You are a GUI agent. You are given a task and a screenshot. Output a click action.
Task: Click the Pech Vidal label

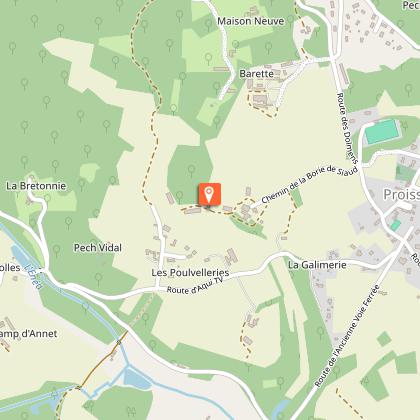point(98,248)
